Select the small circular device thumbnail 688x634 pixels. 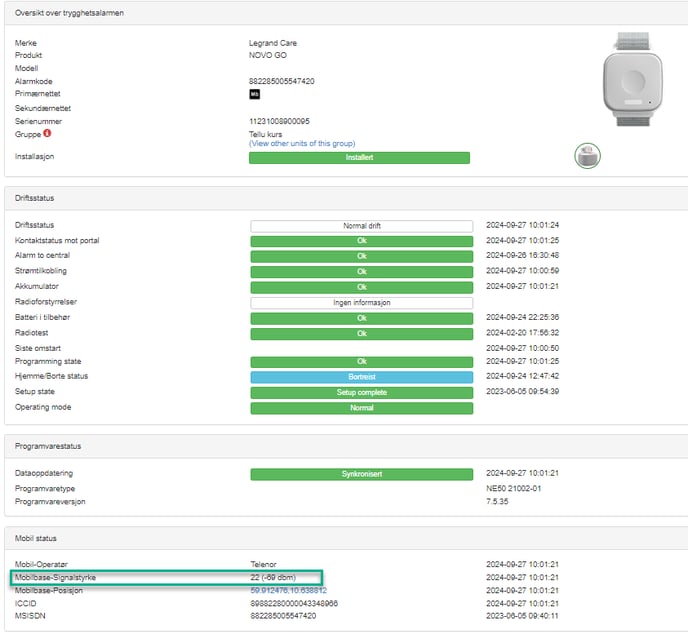pos(587,156)
